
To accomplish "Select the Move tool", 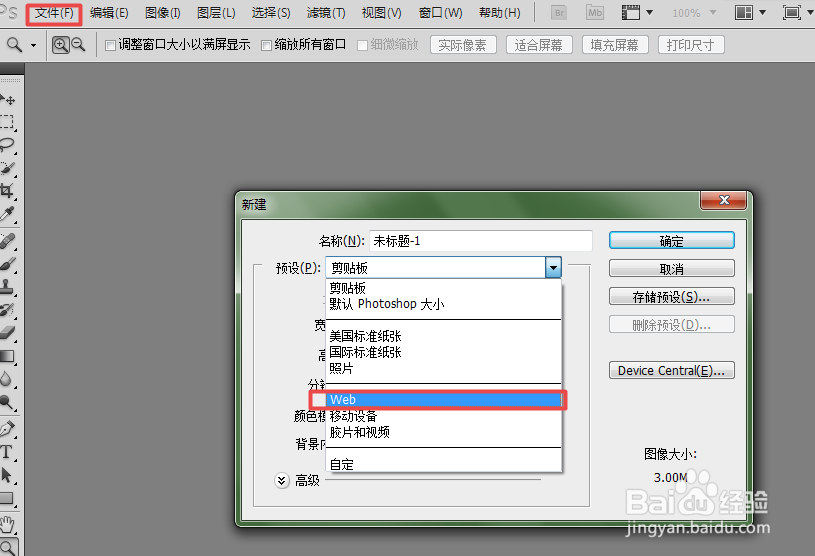I will coord(7,99).
